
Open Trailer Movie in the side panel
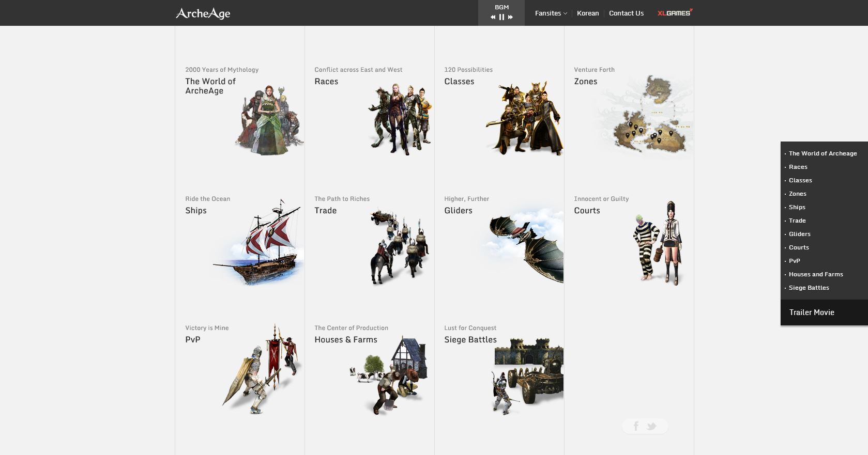pyautogui.click(x=811, y=312)
